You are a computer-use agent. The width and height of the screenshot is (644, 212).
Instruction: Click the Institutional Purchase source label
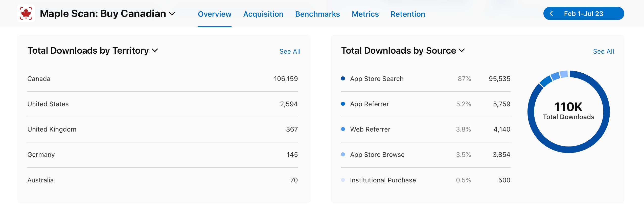pos(383,180)
